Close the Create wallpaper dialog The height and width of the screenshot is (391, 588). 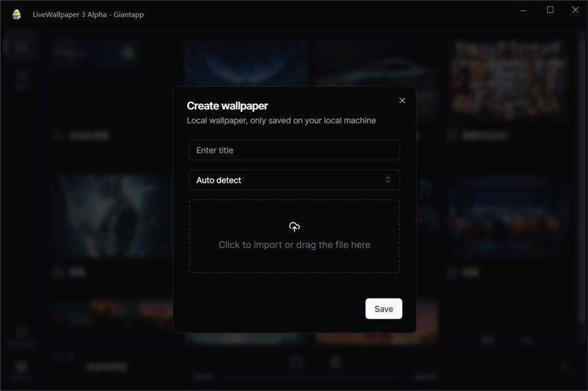[402, 100]
